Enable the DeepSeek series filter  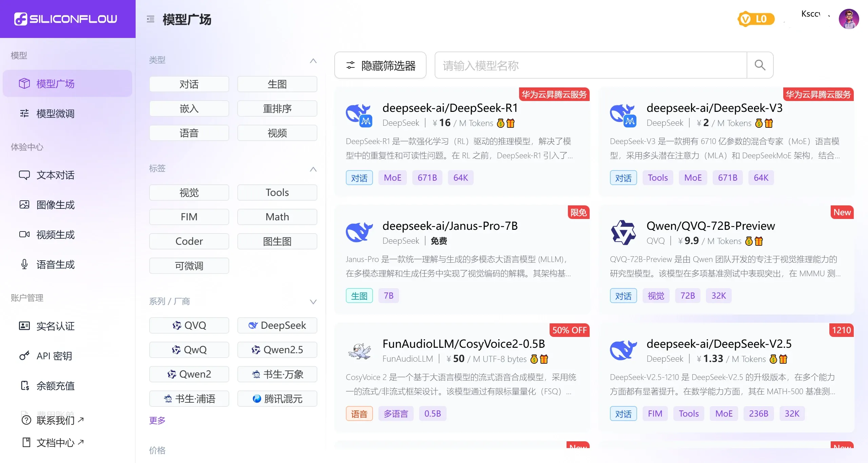[277, 325]
